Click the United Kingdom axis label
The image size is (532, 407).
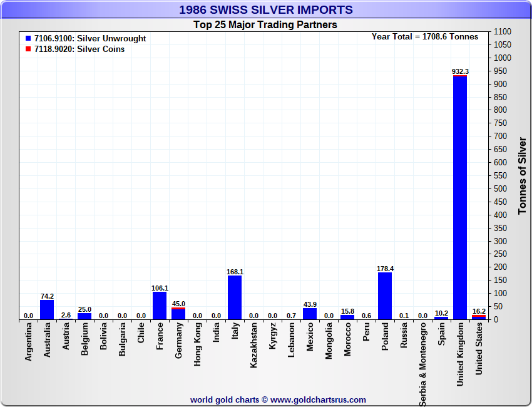point(460,354)
